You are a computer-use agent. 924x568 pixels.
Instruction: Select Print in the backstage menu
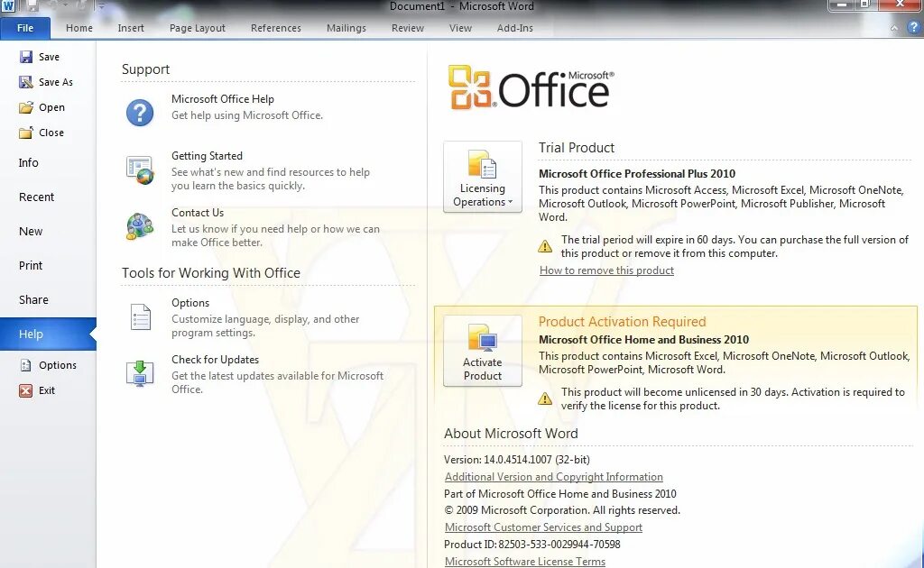coord(48,265)
